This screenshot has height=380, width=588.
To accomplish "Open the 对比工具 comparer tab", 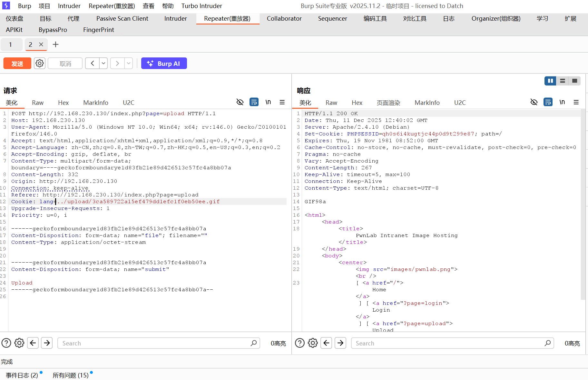I will (415, 18).
